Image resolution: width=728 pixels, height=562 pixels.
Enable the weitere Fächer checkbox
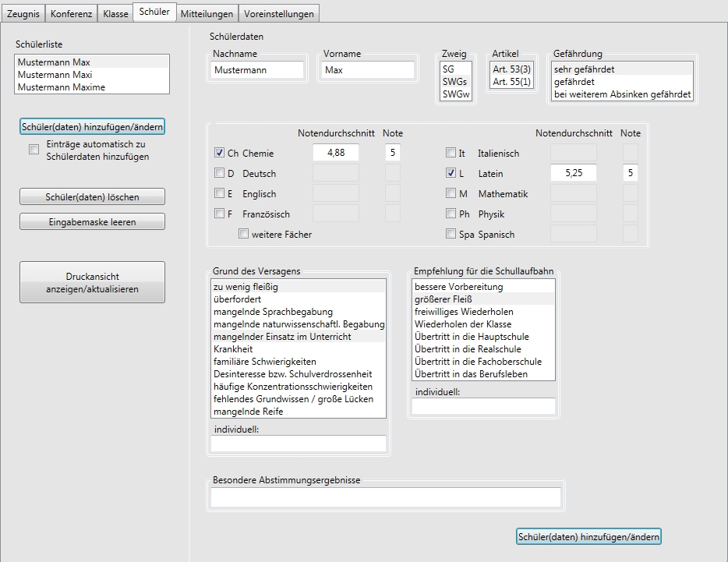point(244,234)
